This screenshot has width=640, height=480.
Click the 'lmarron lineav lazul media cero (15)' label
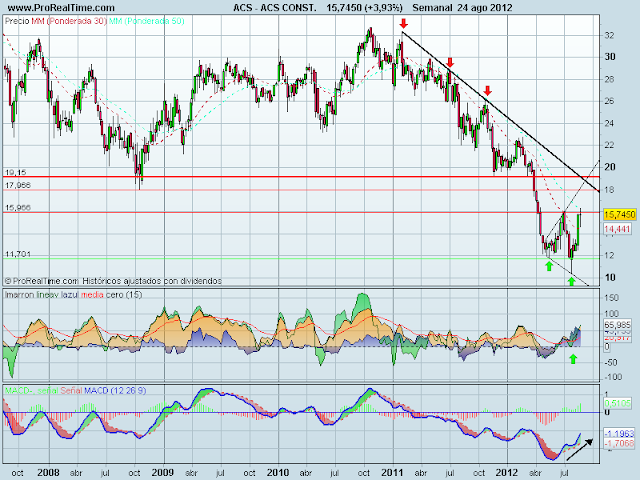pos(73,294)
